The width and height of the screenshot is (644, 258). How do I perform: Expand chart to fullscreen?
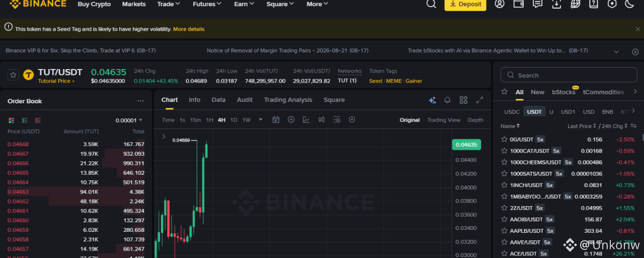[x=479, y=100]
